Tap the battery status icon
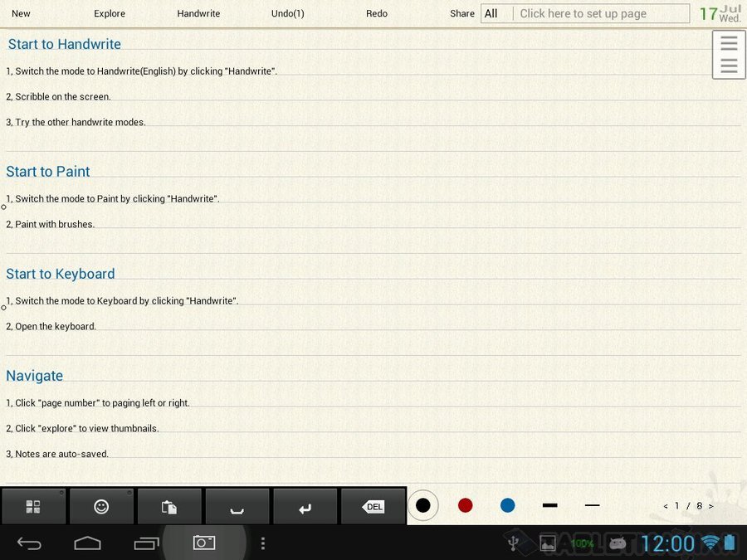Viewport: 747px width, 560px height. [x=730, y=543]
